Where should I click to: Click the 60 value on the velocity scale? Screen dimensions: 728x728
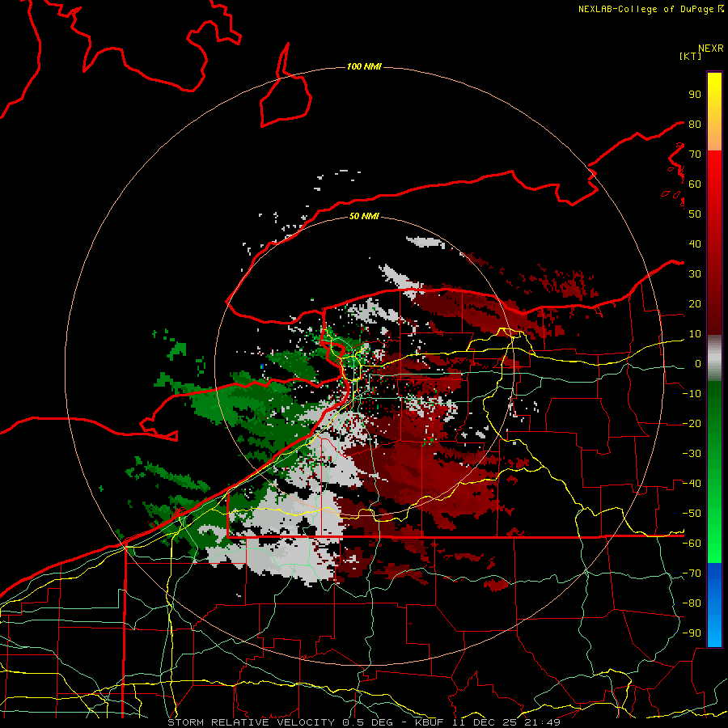695,184
